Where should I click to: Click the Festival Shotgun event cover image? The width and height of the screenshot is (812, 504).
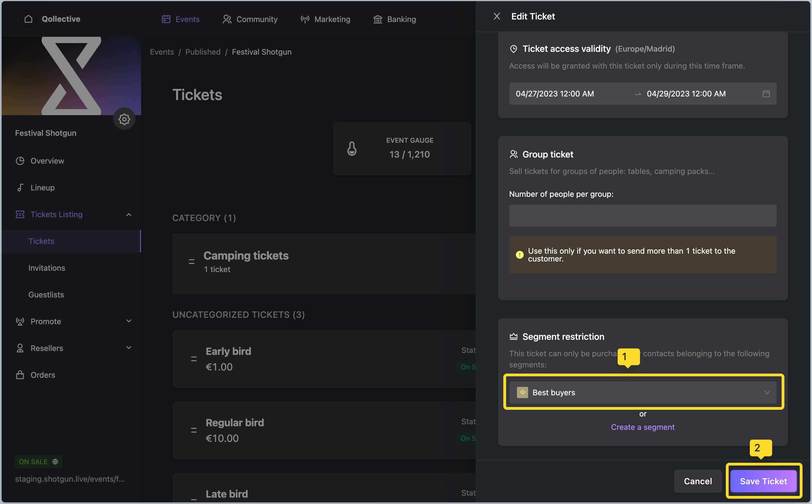click(71, 76)
